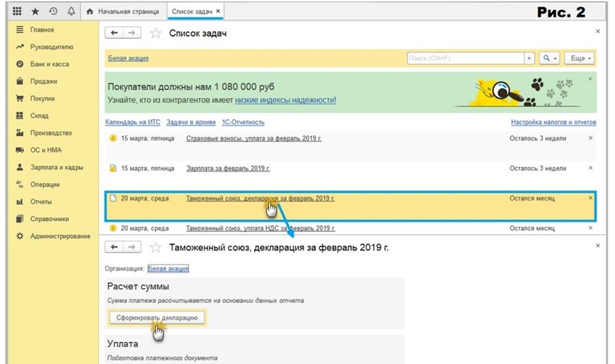The width and height of the screenshot is (615, 364).
Task: Open Администрирование section in sidebar
Action: (60, 235)
